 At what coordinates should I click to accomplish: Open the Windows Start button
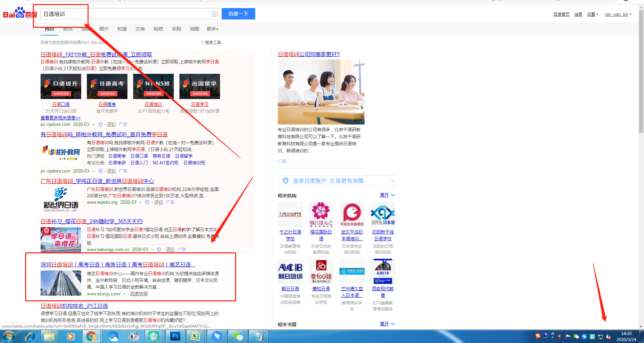point(9,336)
